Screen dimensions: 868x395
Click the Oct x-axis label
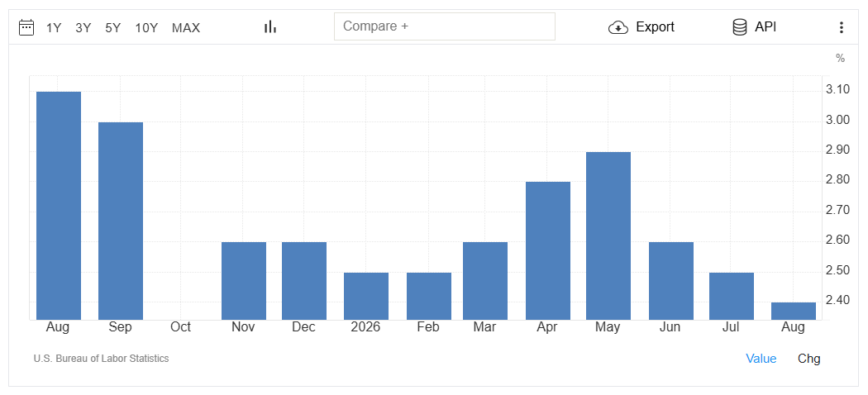point(180,327)
